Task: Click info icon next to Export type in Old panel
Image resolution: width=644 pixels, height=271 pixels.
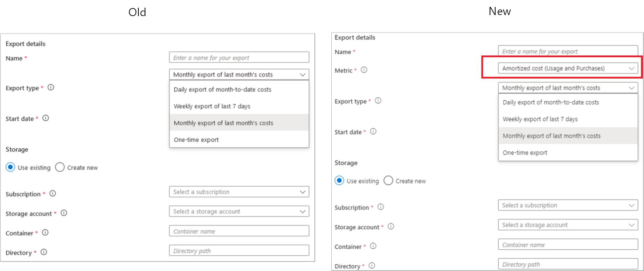Action: click(x=51, y=87)
